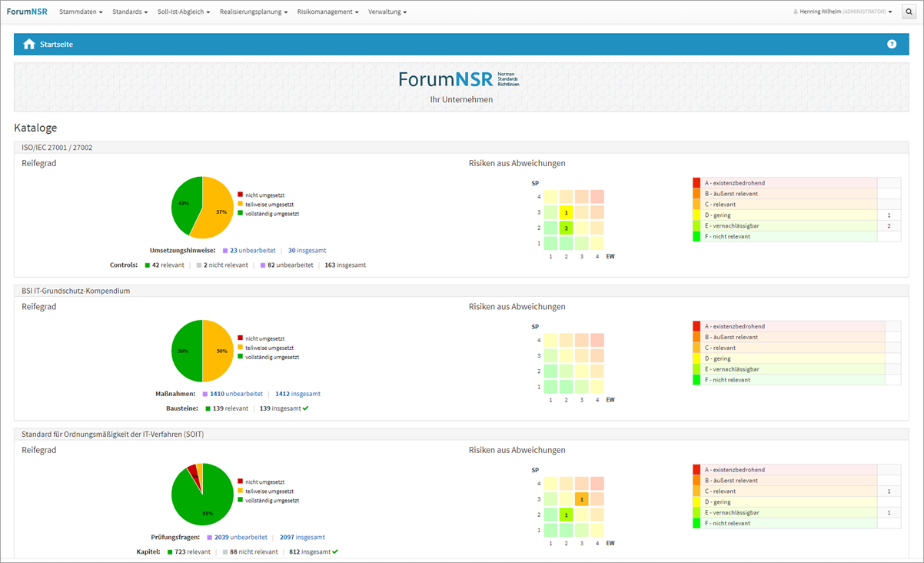The image size is (924, 563).
Task: Expand the Henning Wilhelm user menu
Action: [x=846, y=12]
